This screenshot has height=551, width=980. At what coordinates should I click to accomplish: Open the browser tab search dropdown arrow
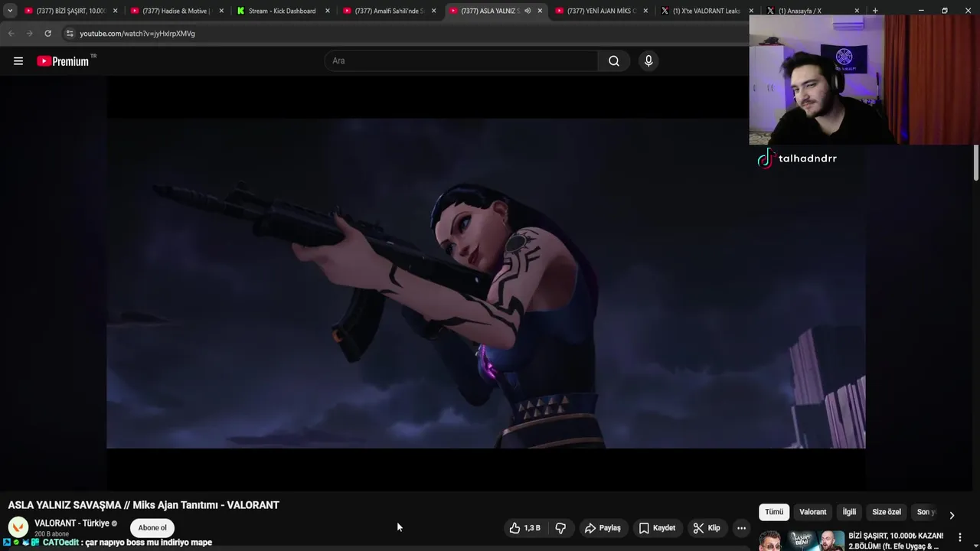[10, 11]
